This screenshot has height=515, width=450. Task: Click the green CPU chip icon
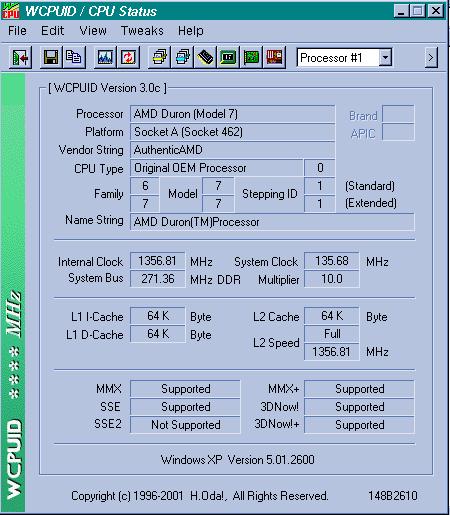tap(228, 58)
